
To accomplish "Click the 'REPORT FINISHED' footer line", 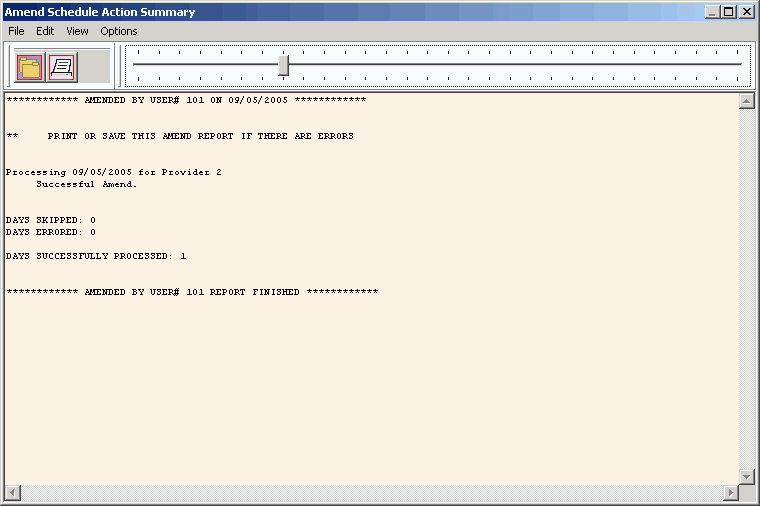I will [192, 292].
